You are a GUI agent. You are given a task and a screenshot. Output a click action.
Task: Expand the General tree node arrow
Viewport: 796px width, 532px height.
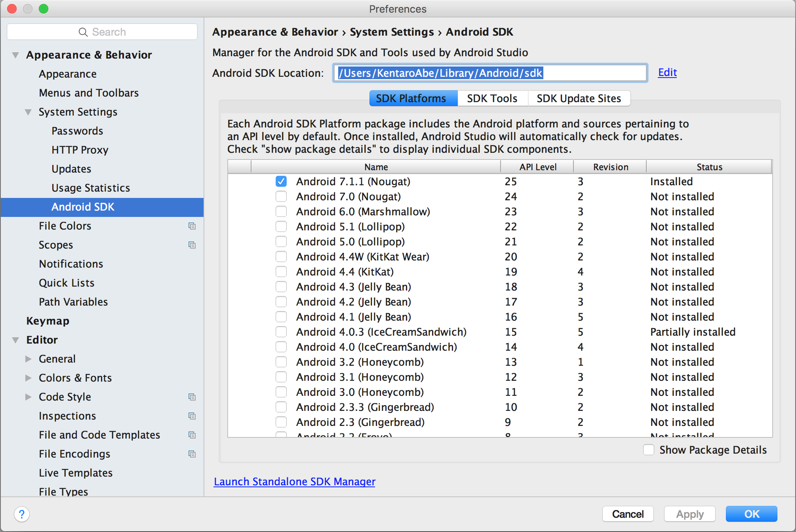[x=28, y=359]
